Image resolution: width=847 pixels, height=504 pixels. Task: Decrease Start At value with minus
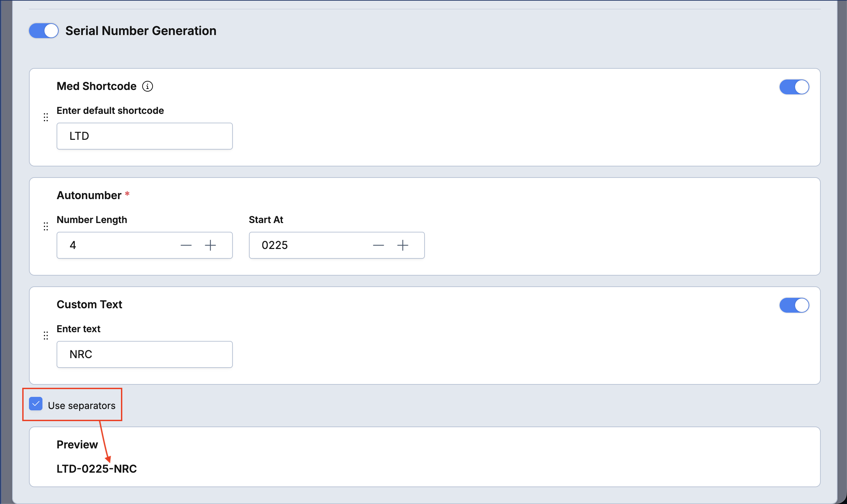[x=378, y=245]
